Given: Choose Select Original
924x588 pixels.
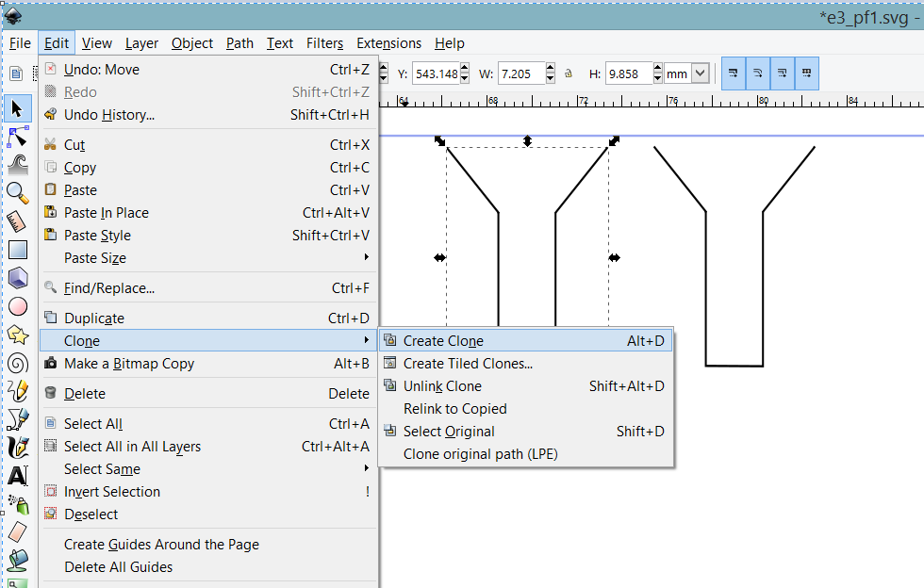Looking at the screenshot, I should point(526,432).
